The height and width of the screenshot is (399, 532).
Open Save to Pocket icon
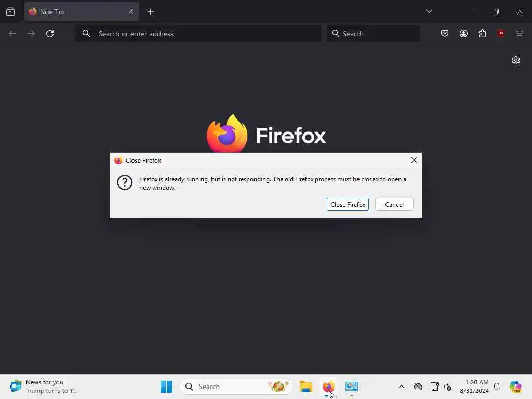(445, 33)
